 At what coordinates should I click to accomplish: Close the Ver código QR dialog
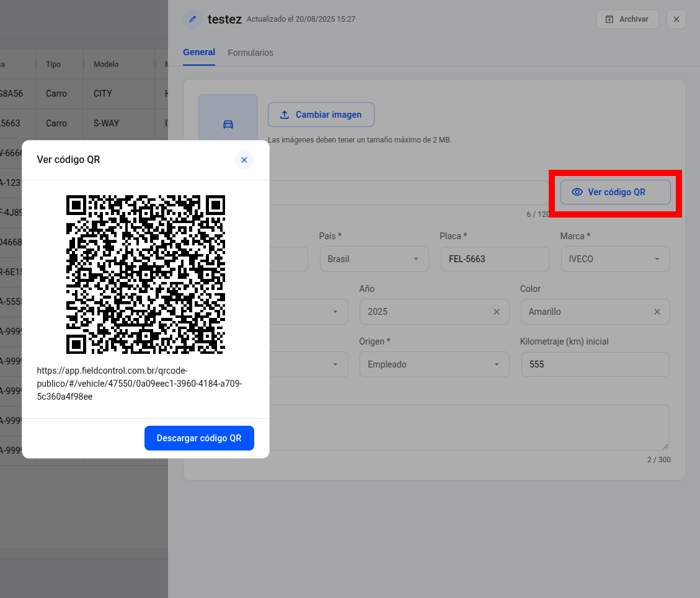click(244, 160)
